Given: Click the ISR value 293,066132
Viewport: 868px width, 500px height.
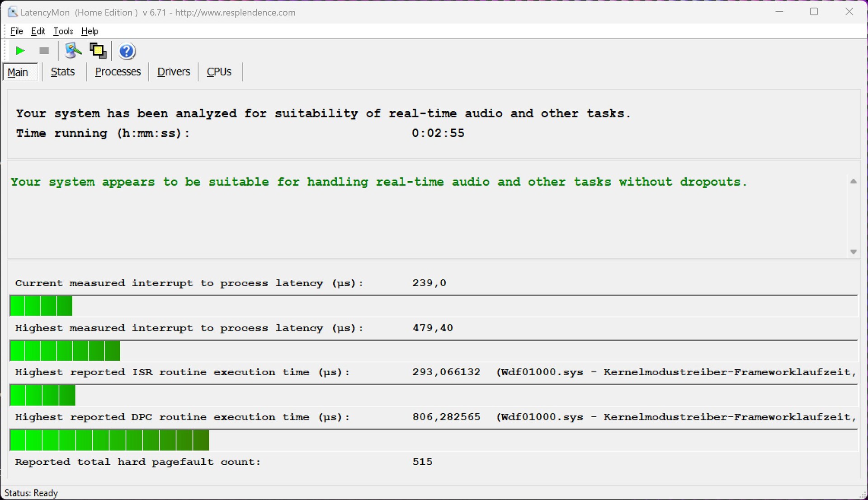Looking at the screenshot, I should click(446, 372).
